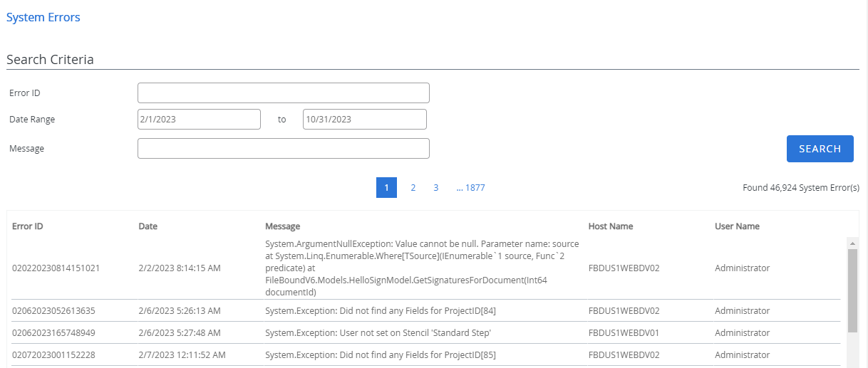
Task: Click the System Errors page title link
Action: pyautogui.click(x=43, y=17)
